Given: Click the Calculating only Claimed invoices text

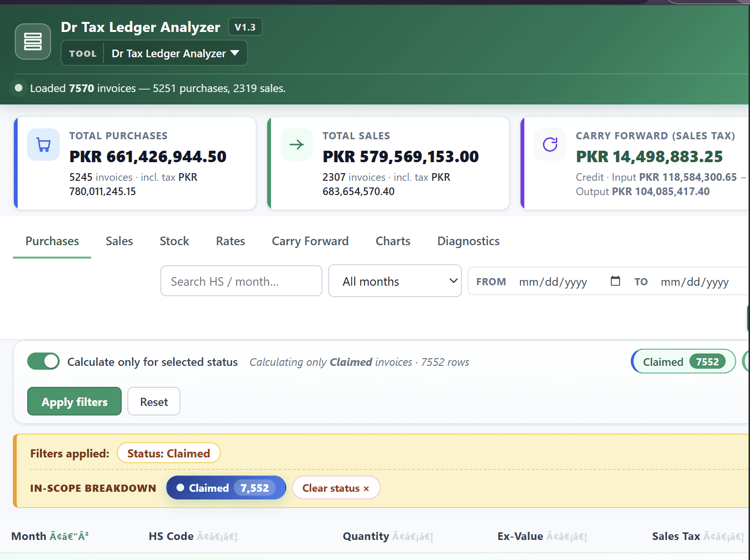Looking at the screenshot, I should 359,362.
